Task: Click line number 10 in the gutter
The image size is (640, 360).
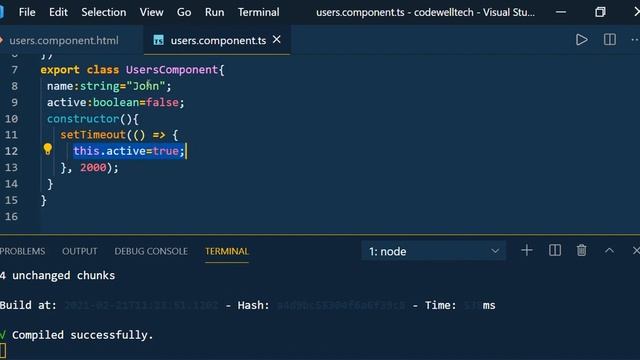Action: tap(11, 119)
